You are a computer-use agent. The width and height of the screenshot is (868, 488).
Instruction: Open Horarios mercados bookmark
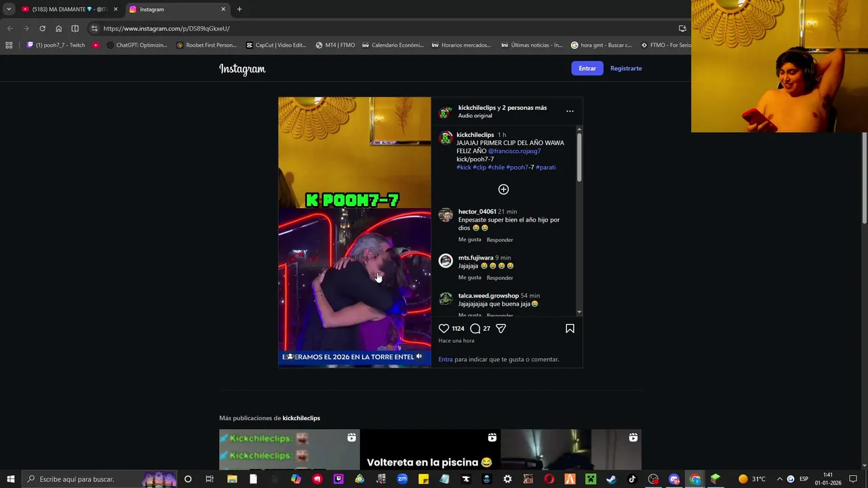(461, 45)
